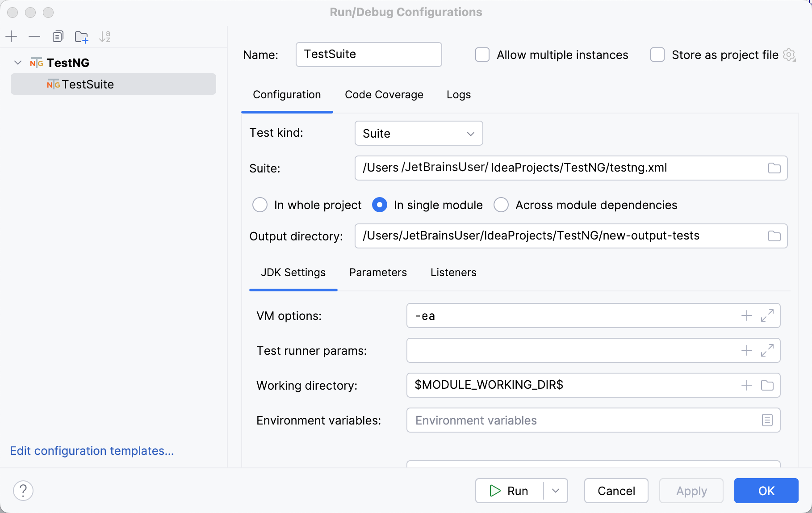Switch to the Code Coverage tab
The height and width of the screenshot is (513, 812).
click(x=384, y=94)
